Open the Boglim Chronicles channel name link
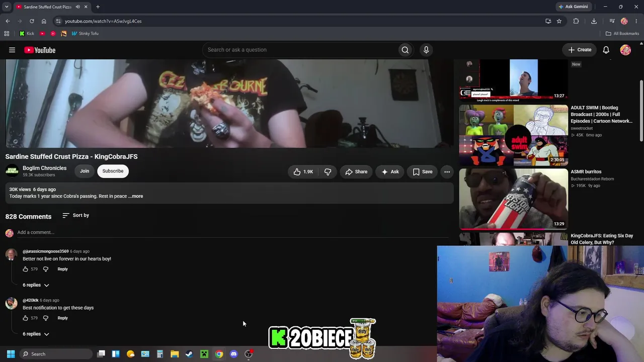The image size is (644, 362). [x=44, y=168]
